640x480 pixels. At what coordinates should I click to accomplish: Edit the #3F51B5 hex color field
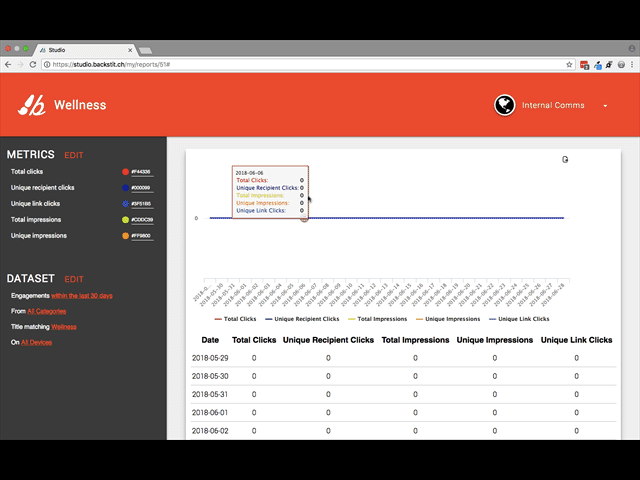[142, 204]
